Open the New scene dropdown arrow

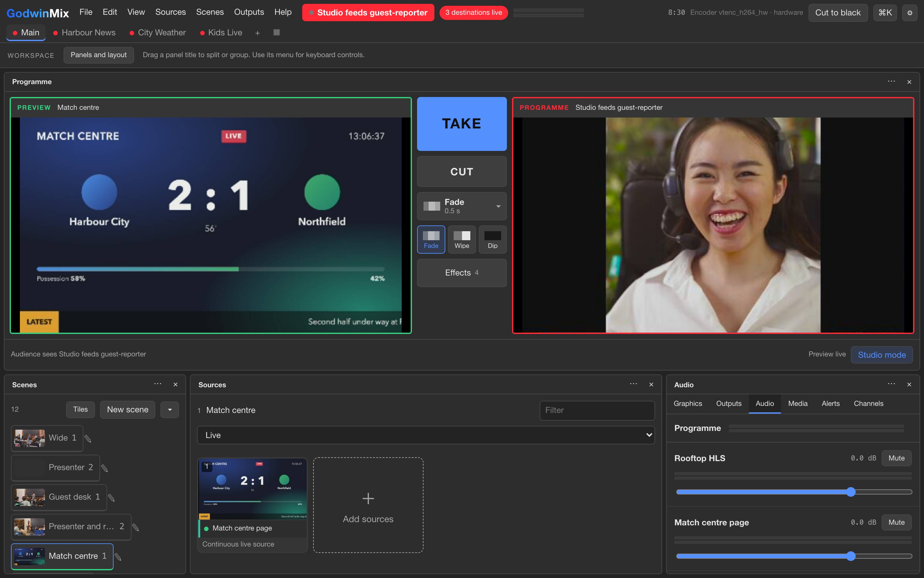(170, 409)
